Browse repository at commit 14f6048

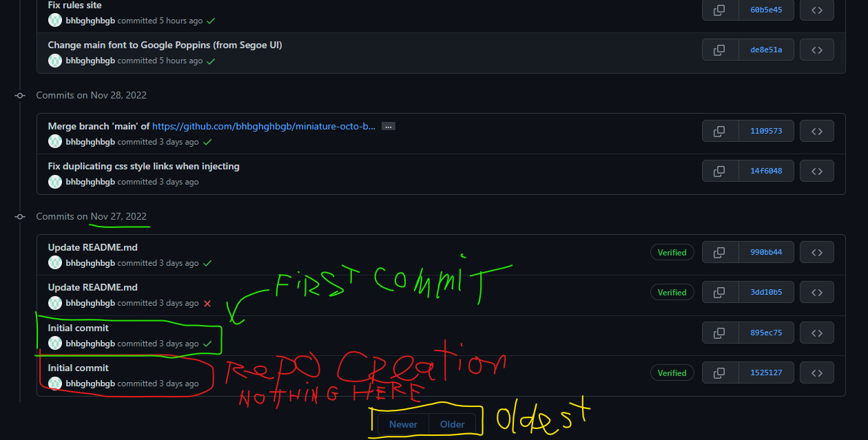(817, 171)
